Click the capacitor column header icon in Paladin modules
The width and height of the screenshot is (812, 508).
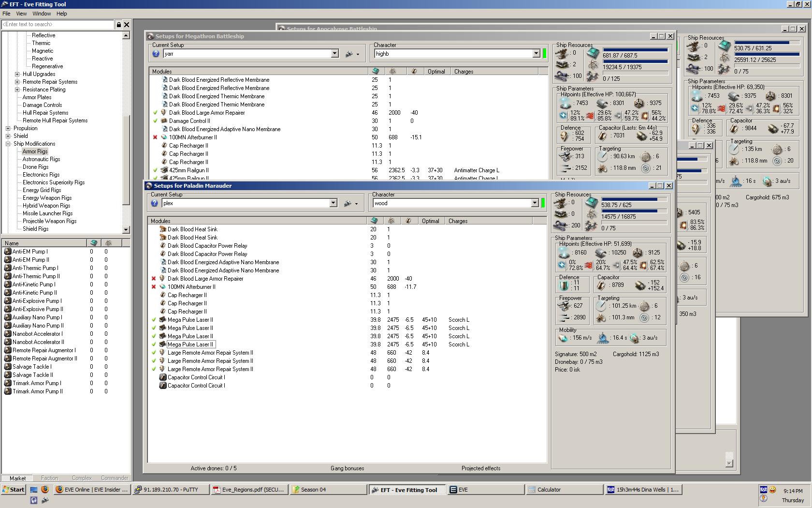408,221
